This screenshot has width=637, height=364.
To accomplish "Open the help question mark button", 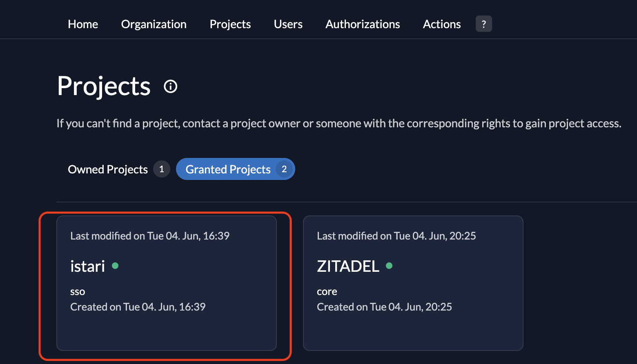I will 483,24.
